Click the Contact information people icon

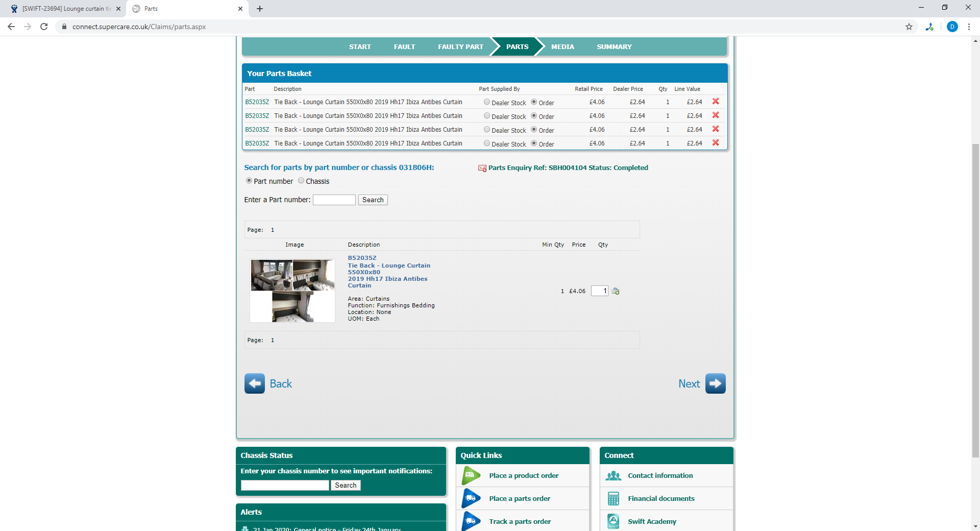(x=614, y=476)
